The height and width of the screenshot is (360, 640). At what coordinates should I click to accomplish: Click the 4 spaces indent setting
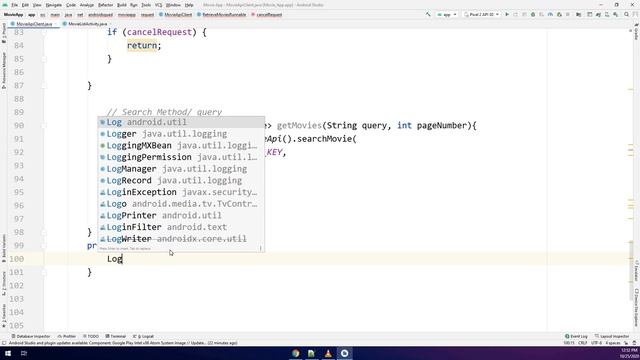(x=613, y=343)
